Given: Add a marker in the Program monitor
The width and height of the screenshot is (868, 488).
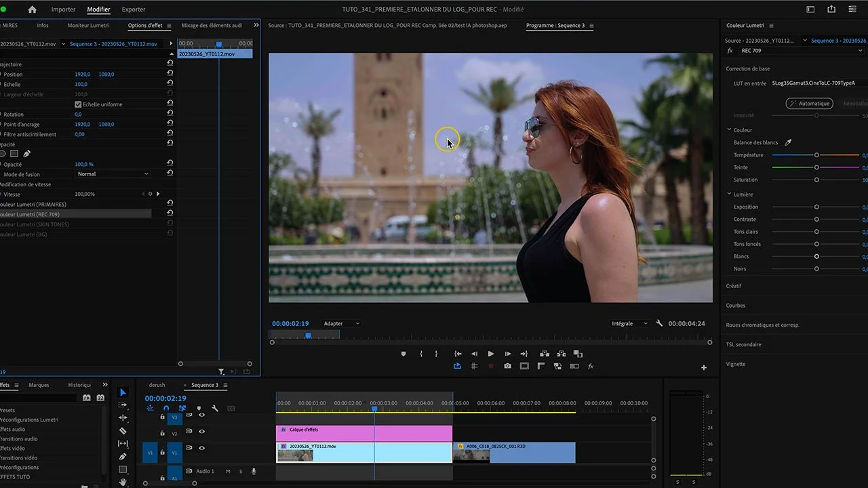Looking at the screenshot, I should (403, 354).
